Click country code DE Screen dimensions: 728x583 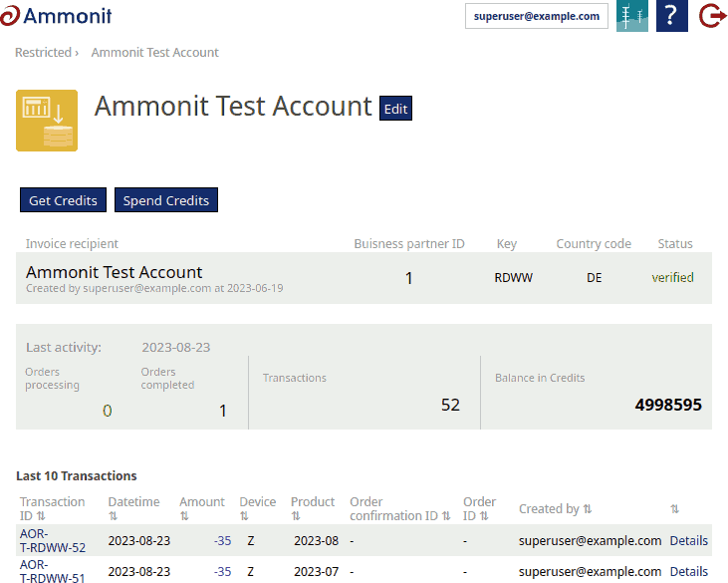[594, 278]
